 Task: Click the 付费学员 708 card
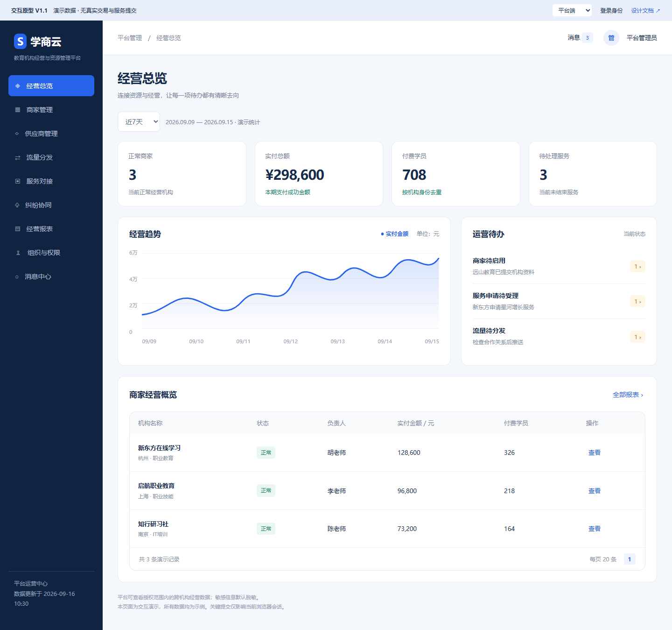click(x=456, y=174)
